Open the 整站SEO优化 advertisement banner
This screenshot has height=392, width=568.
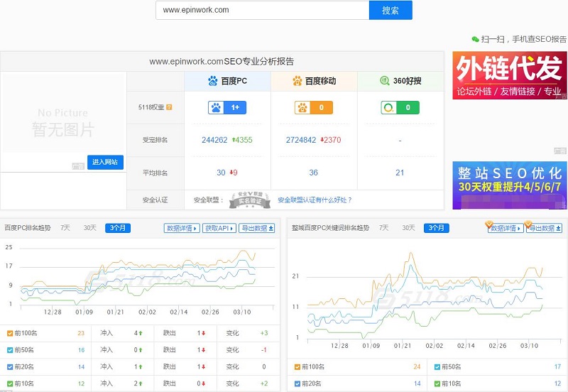(510, 185)
